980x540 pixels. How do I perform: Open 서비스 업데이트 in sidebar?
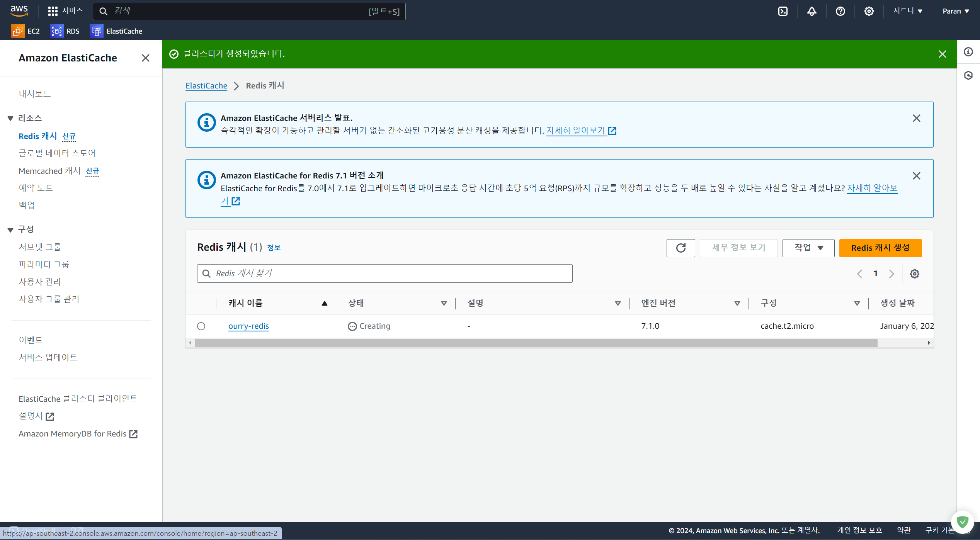48,358
